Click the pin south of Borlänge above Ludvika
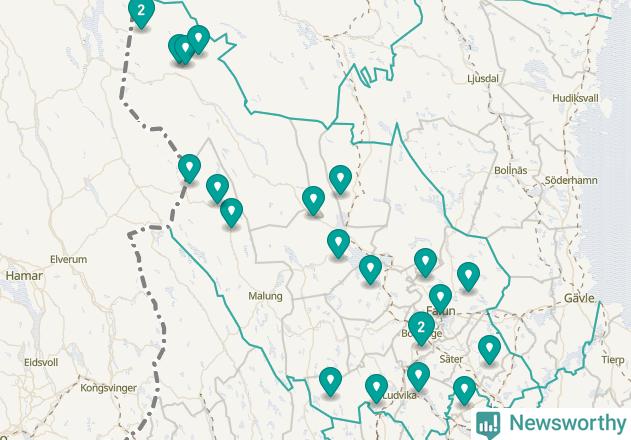Image resolution: width=631 pixels, height=440 pixels. 418,376
